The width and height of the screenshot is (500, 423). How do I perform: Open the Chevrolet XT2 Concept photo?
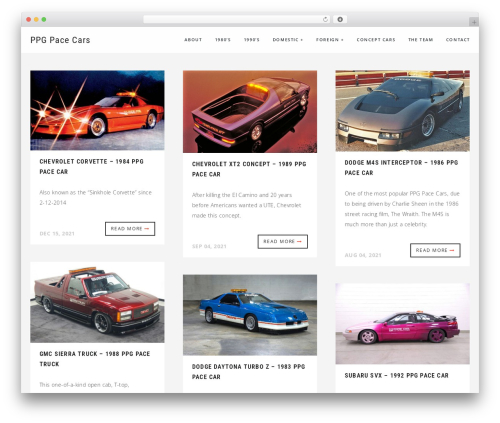click(x=250, y=111)
